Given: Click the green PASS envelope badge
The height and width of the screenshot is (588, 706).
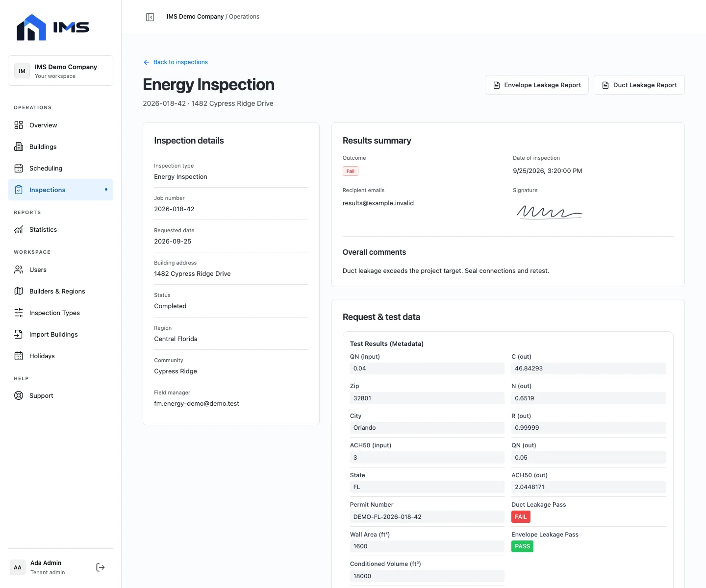Looking at the screenshot, I should 522,546.
